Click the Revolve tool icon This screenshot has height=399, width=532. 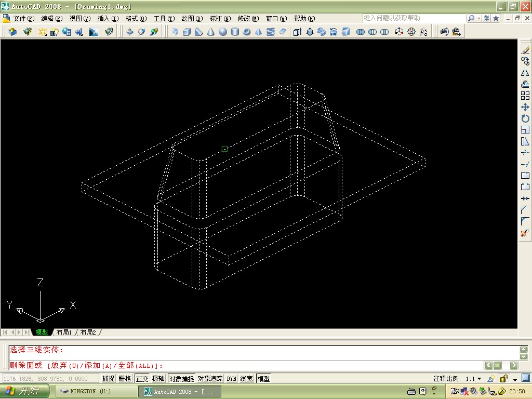click(334, 32)
